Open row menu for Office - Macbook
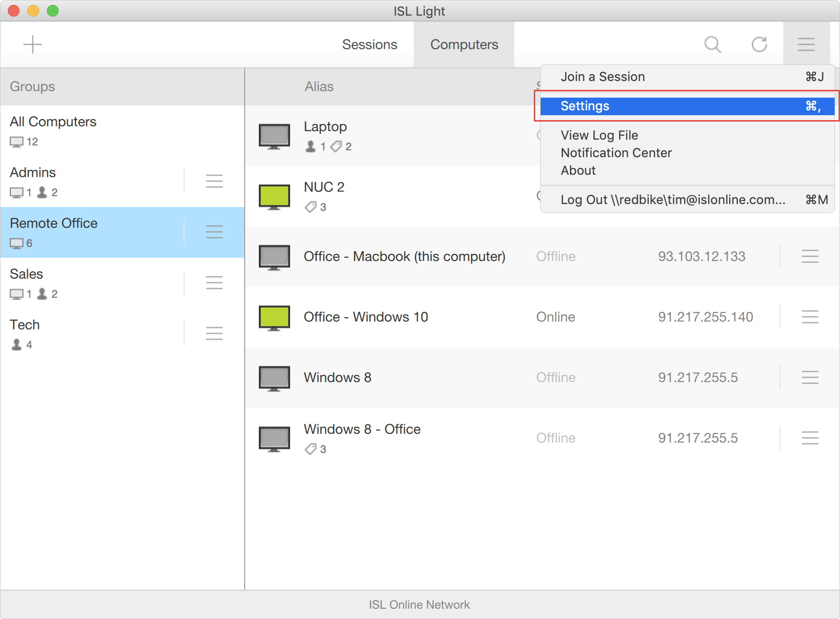 810,256
